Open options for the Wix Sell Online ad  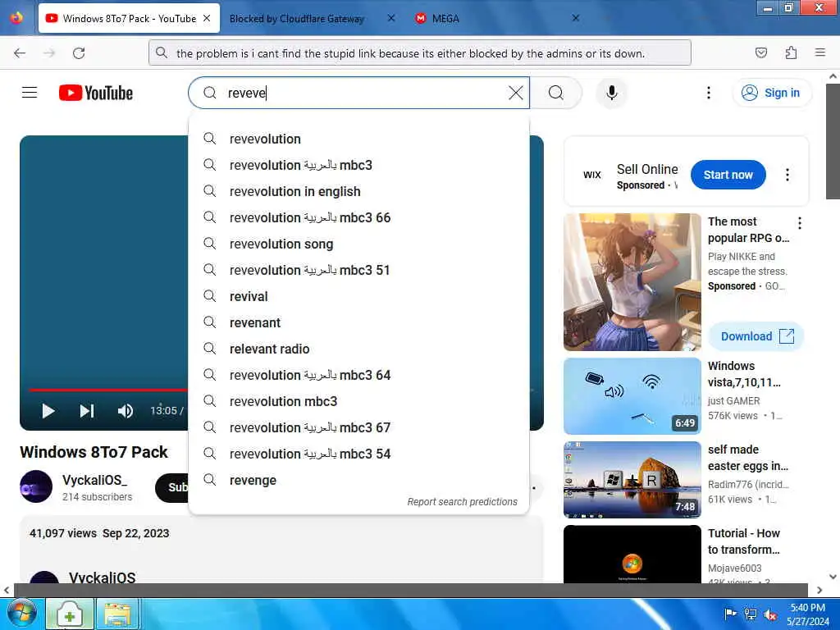pos(787,175)
